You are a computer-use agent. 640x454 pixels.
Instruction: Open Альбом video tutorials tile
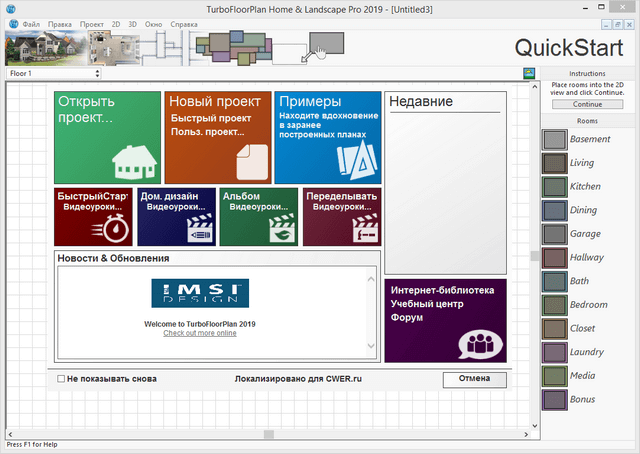[258, 217]
